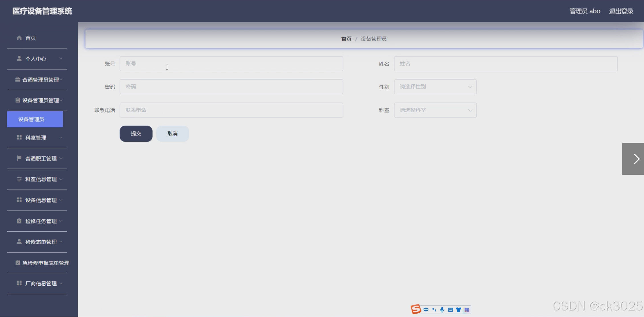Toggle punctuation mode in Sogou toolbar
The height and width of the screenshot is (317, 644).
(x=434, y=310)
